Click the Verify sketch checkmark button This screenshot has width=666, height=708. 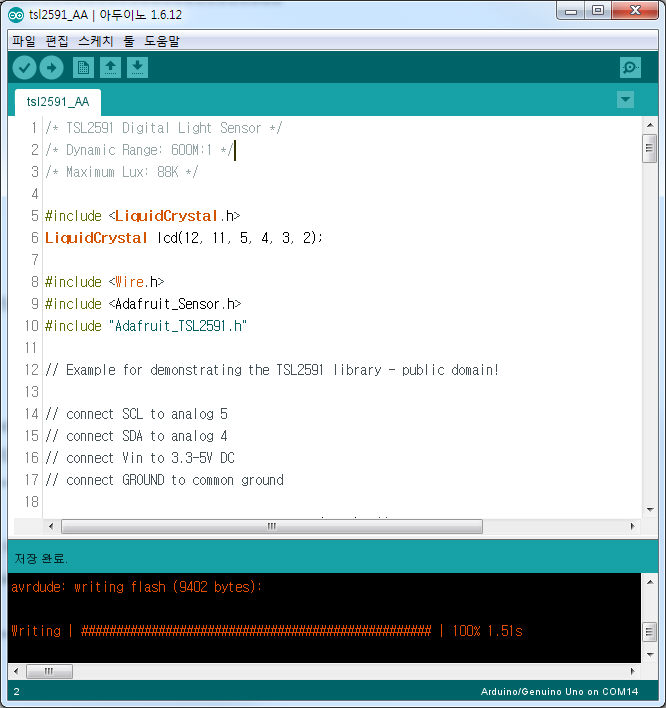click(24, 68)
